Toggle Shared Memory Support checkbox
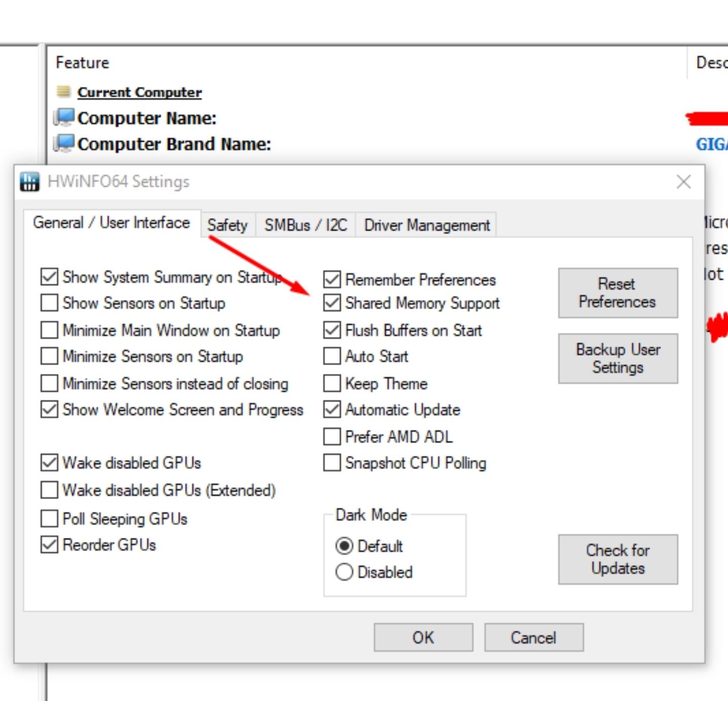Screen dimensions: 728x701 point(332,303)
